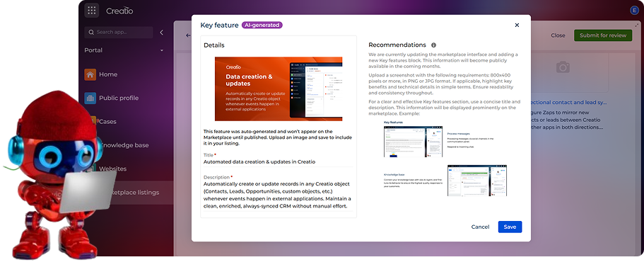Collapse the sidebar with the chevron arrow

161,32
